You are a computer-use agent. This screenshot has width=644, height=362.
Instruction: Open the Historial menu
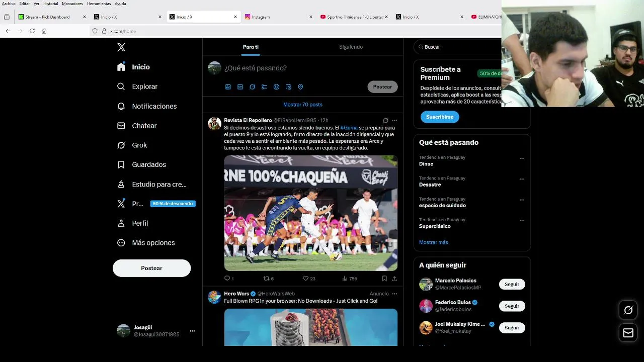50,4
